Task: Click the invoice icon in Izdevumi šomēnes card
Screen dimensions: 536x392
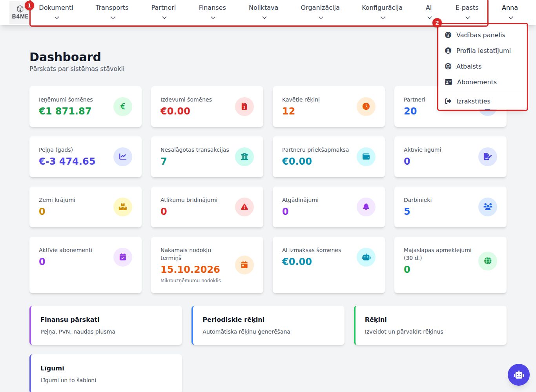Action: click(x=244, y=106)
